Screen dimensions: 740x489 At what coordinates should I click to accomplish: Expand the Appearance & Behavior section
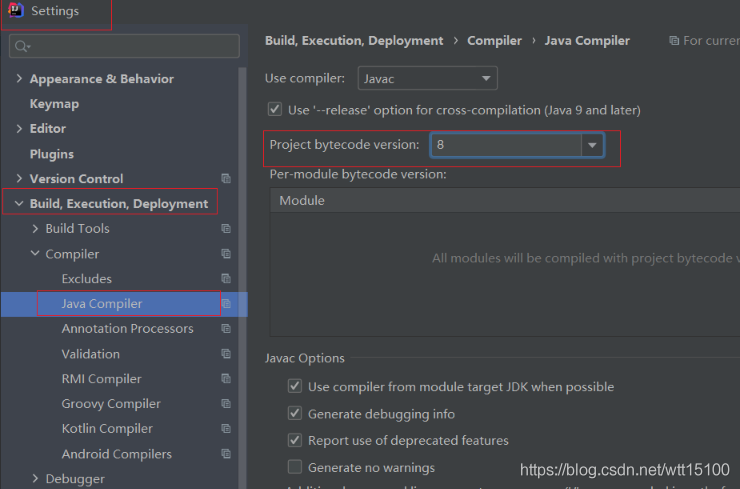19,79
